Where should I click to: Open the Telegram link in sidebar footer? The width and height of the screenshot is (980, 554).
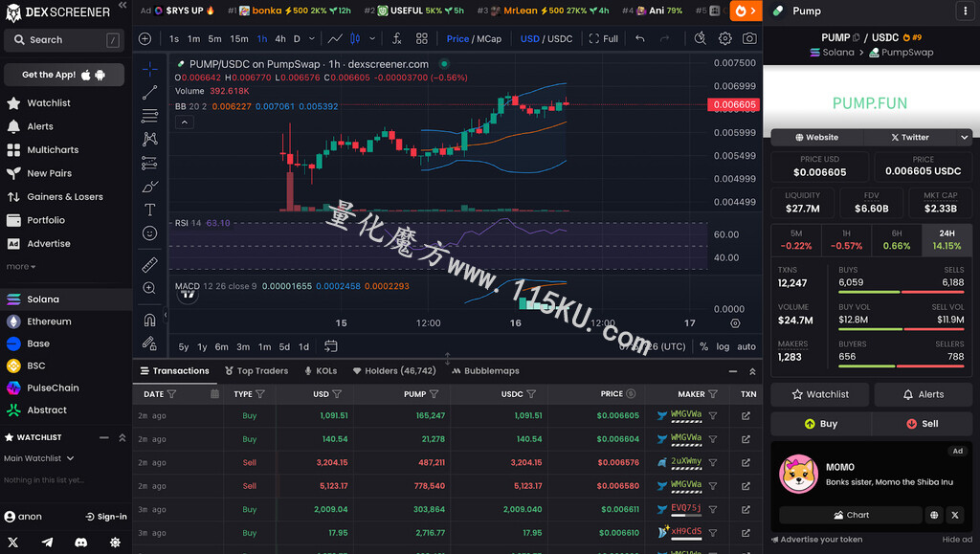(x=47, y=543)
